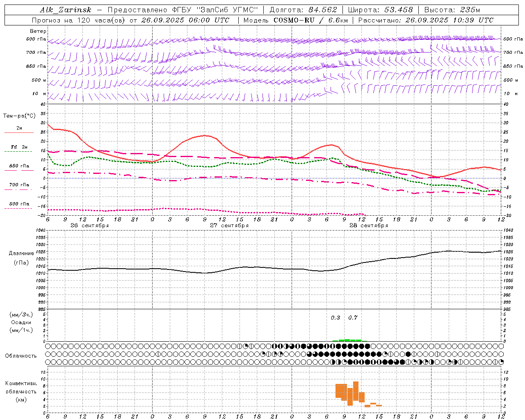
Task: Select the 'Долгота: 84.562' header field
Action: coord(303,10)
